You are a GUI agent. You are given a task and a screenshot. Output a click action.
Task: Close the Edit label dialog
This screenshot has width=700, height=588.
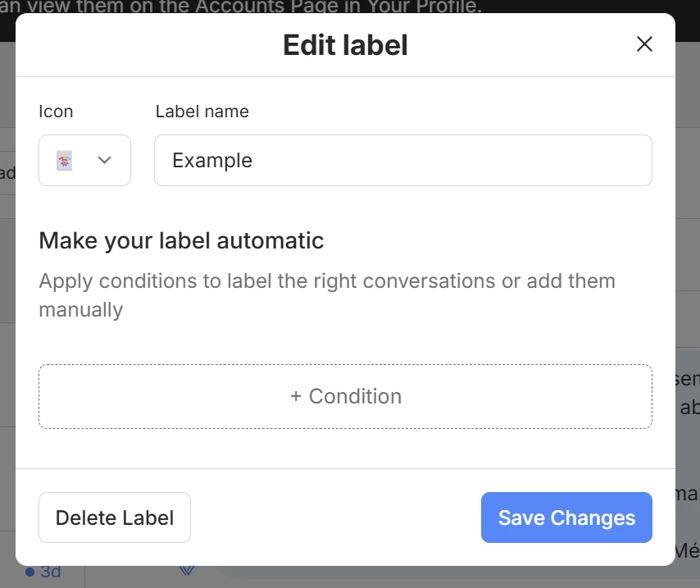click(644, 44)
